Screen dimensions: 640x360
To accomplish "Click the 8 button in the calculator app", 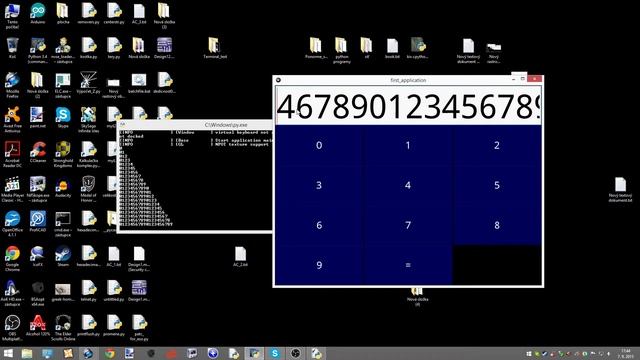I will (497, 225).
